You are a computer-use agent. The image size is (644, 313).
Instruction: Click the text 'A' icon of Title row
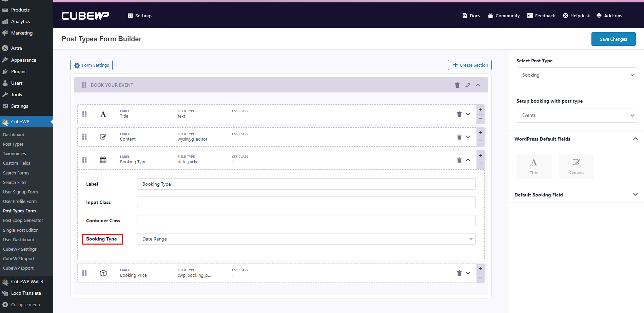103,114
